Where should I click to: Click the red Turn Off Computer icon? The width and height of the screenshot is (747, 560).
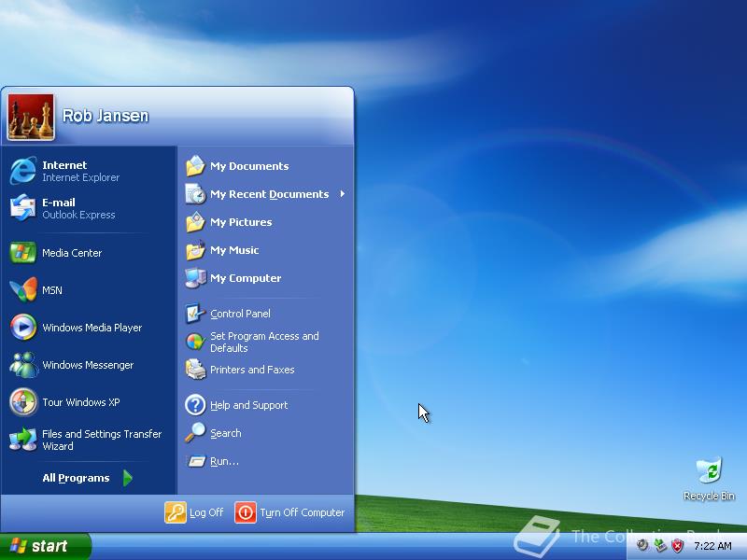[246, 512]
